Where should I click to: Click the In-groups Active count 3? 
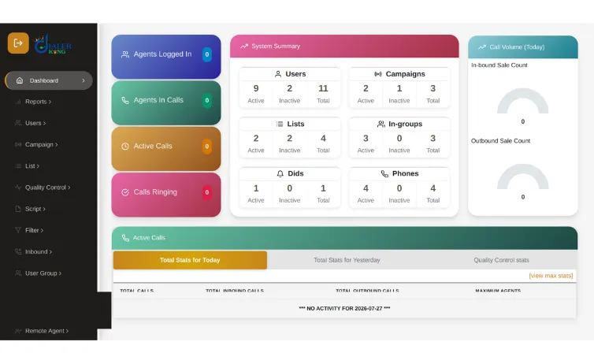point(366,138)
